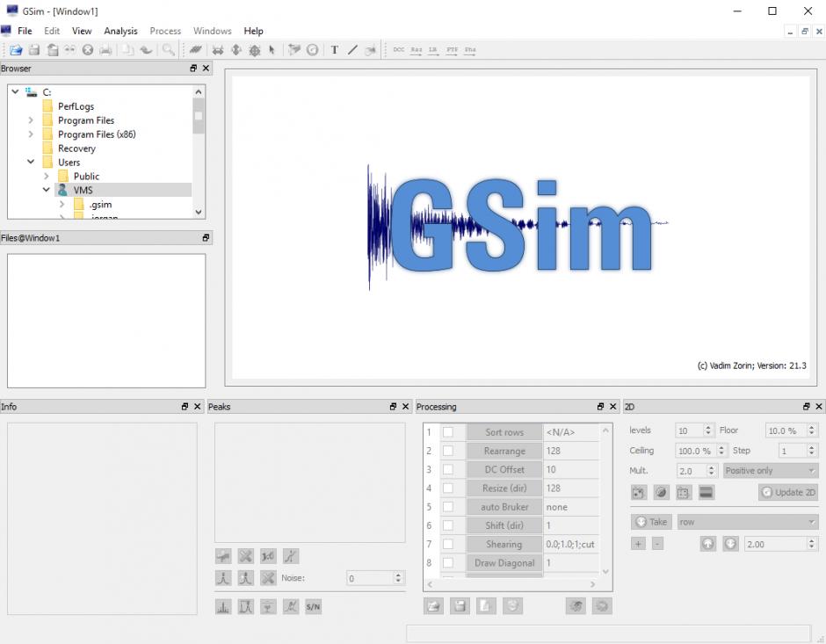Click the up-arrow icon beside 2.00 field
The image size is (826, 644).
point(708,544)
